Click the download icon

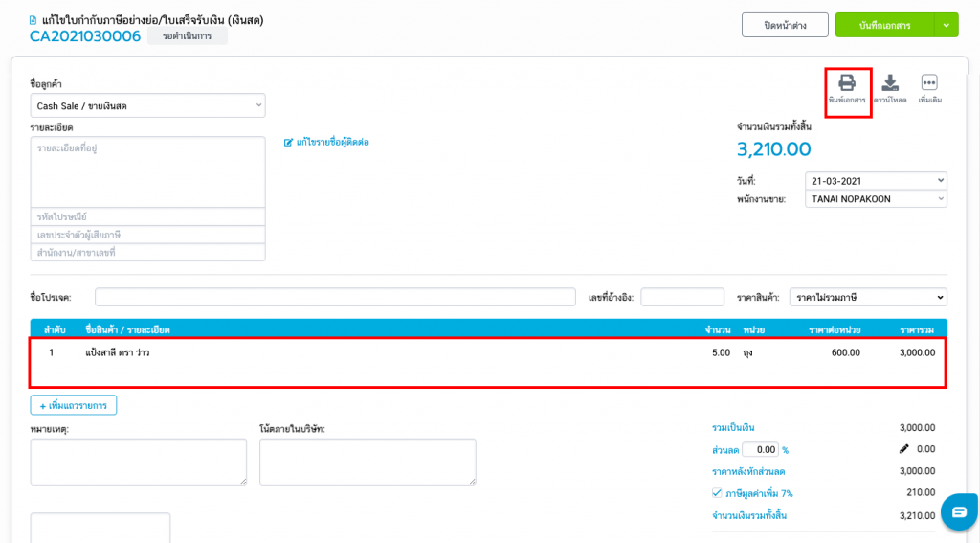point(889,89)
